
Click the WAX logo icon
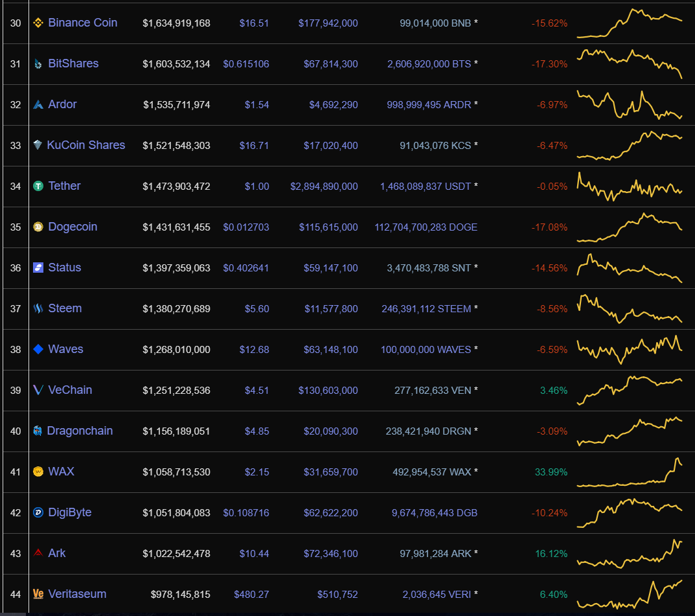38,472
